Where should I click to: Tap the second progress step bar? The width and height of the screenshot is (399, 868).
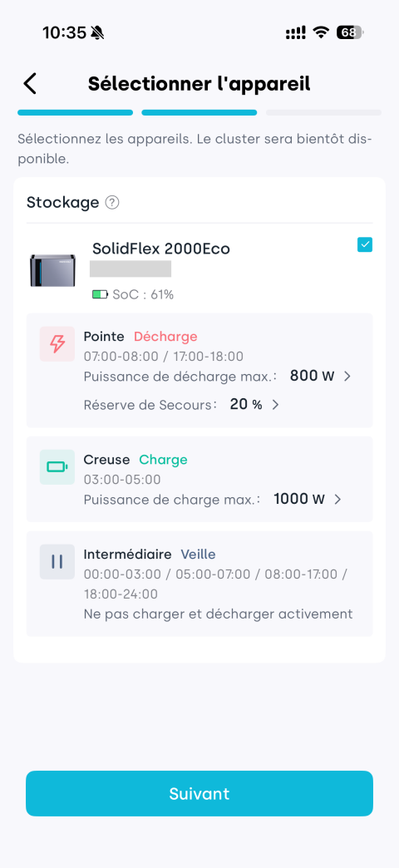pyautogui.click(x=199, y=112)
